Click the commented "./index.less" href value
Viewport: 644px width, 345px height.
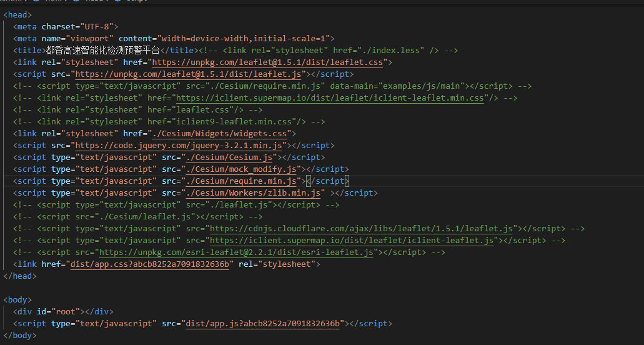(x=390, y=51)
